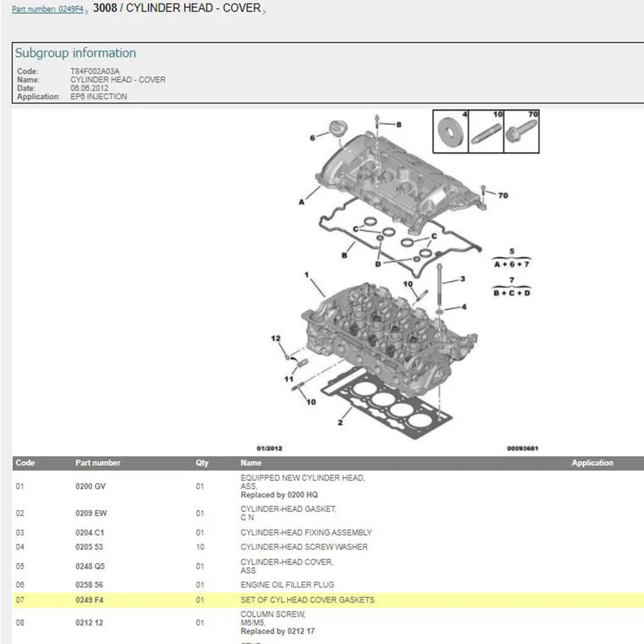The image size is (644, 644).
Task: Click code 07 in highlighted row
Action: point(20,600)
